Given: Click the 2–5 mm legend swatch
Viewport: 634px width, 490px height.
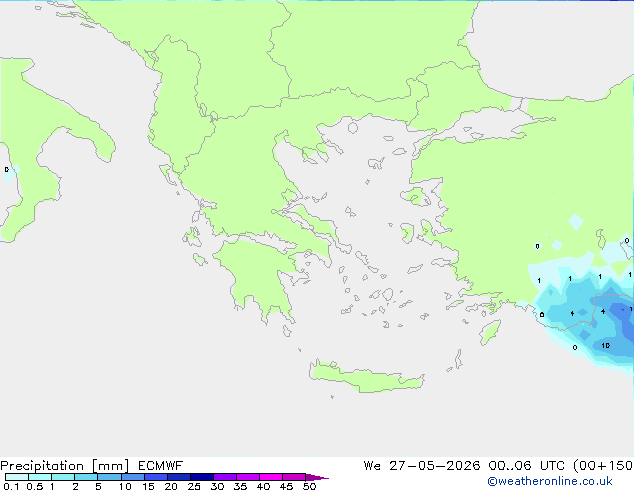Looking at the screenshot, I should tap(86, 477).
